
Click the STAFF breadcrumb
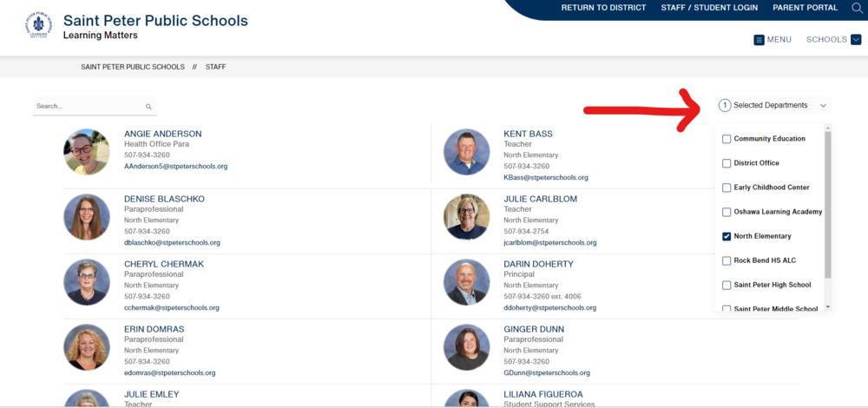click(x=215, y=67)
